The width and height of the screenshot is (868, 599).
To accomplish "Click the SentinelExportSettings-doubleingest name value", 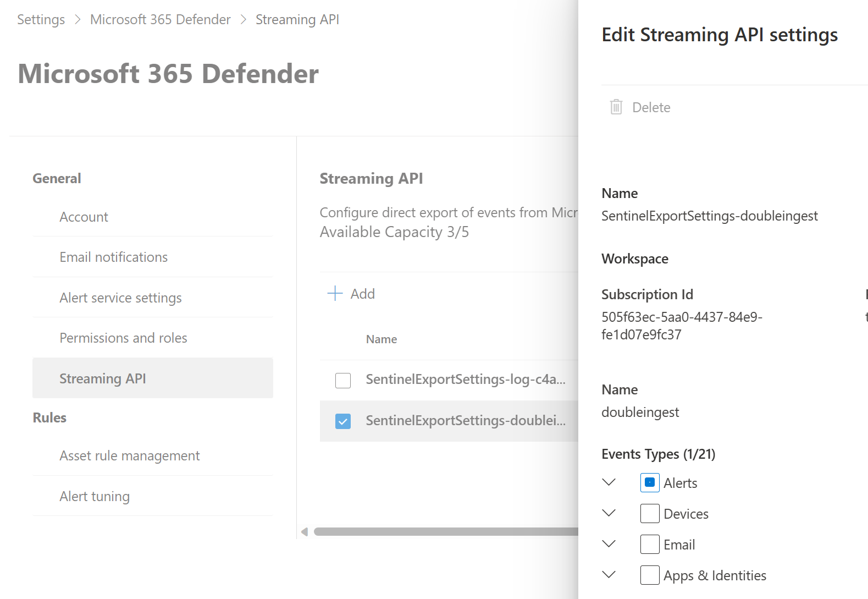I will [709, 216].
